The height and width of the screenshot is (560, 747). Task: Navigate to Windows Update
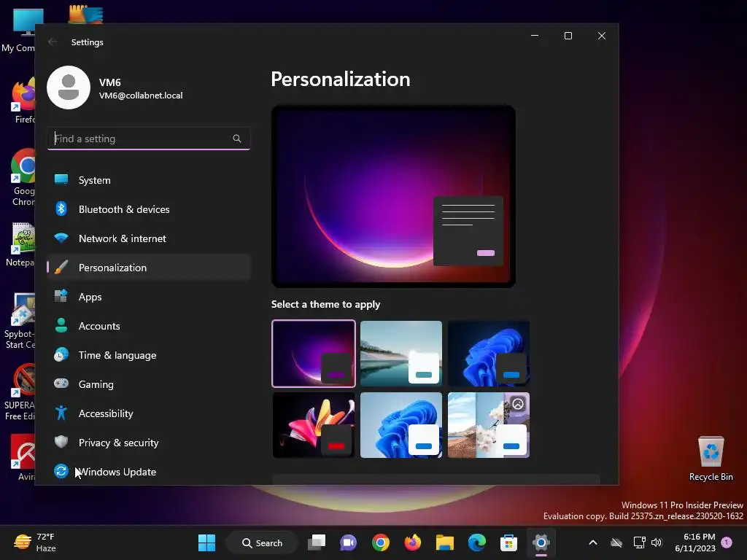pos(149,472)
